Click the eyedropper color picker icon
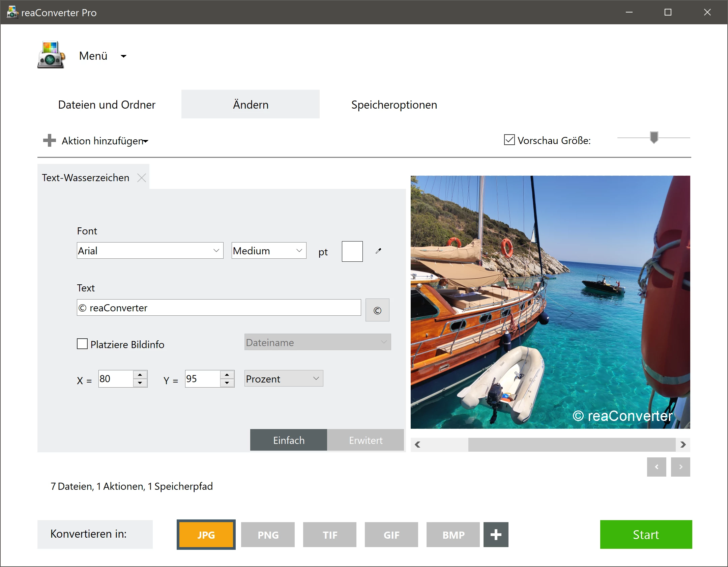This screenshot has width=728, height=567. [x=378, y=251]
